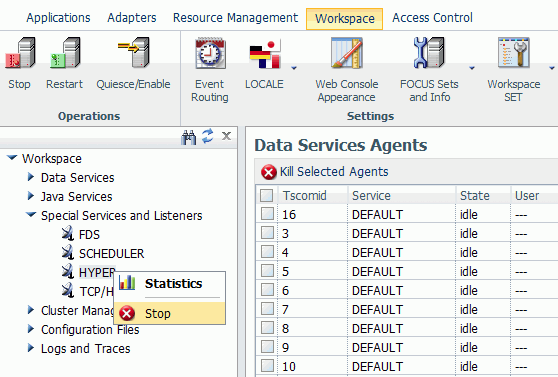Sort by the Service column header
This screenshot has width=558, height=377.
click(371, 196)
